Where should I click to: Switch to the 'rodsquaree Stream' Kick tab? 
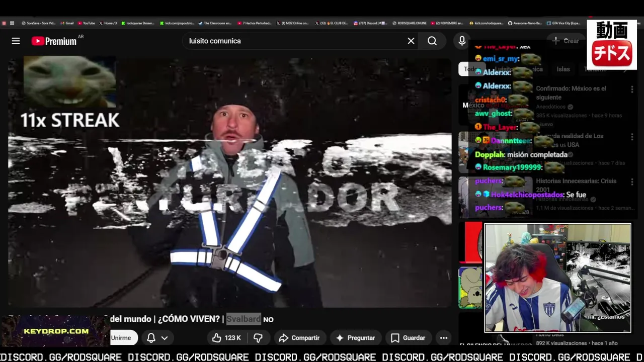(x=138, y=23)
